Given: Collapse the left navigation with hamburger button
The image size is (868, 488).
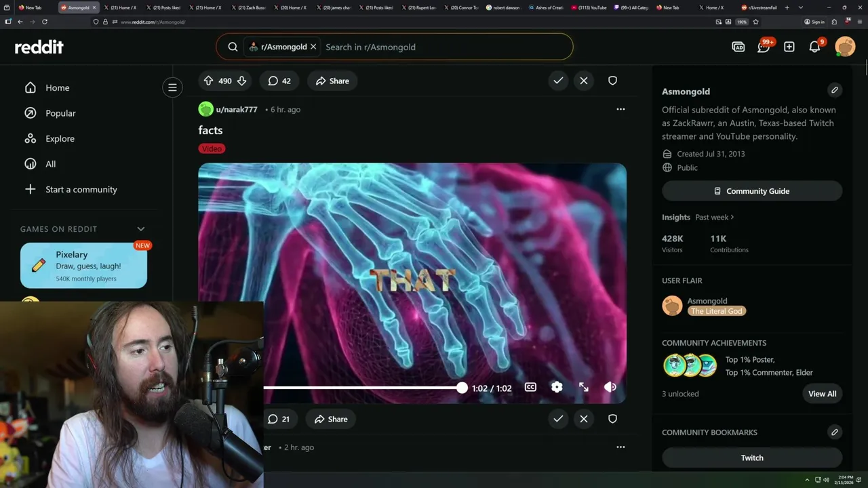Looking at the screenshot, I should pos(172,87).
